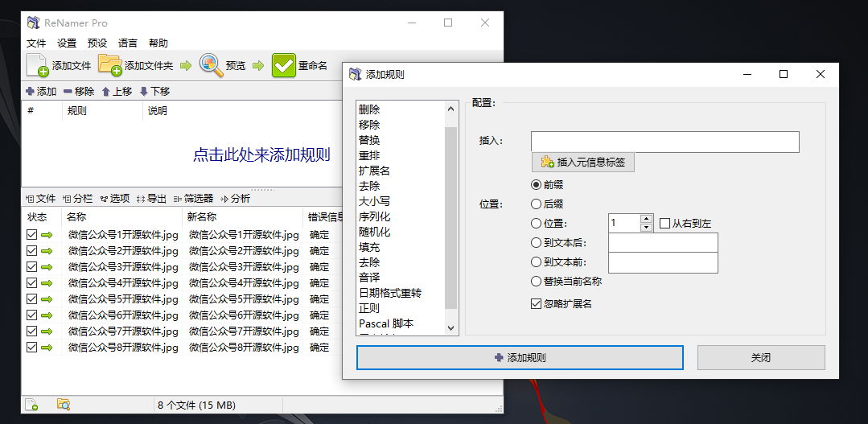Click status bar folder search icon
Image resolution: width=868 pixels, height=424 pixels.
63,405
